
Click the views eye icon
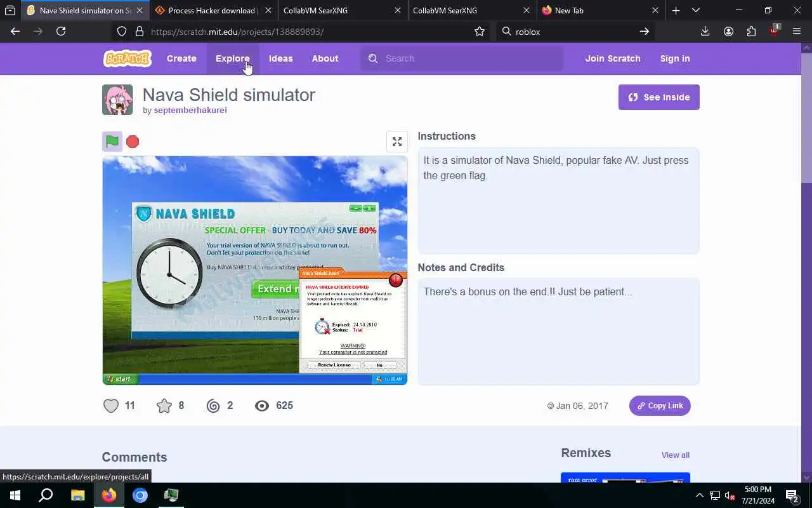[x=262, y=406]
